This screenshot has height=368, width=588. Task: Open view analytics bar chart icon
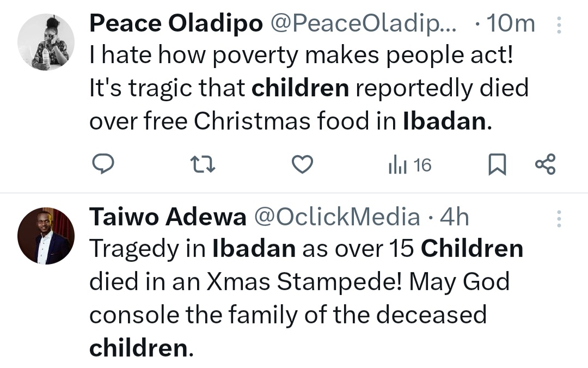click(397, 164)
